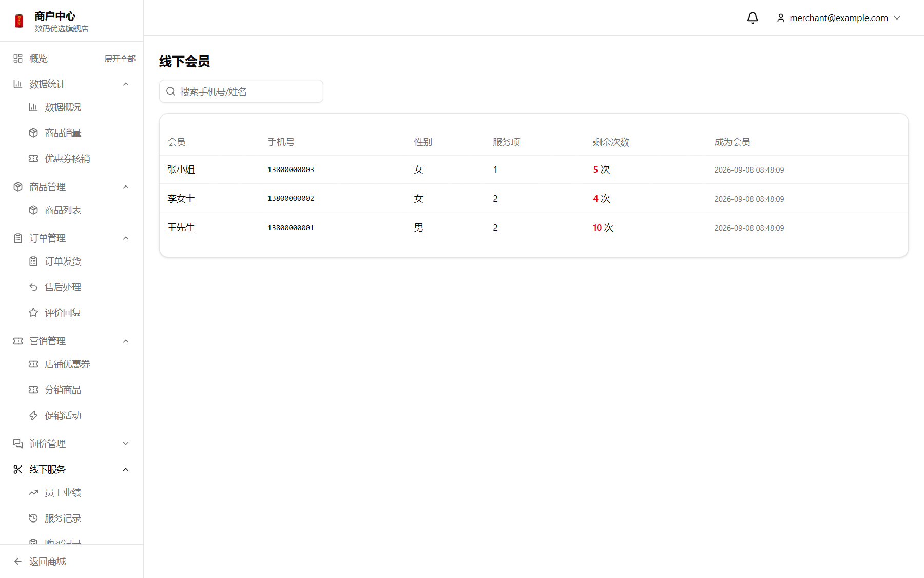Screen dimensions: 924x578
Task: Collapse the 营销管理 section chevron
Action: [x=126, y=341]
